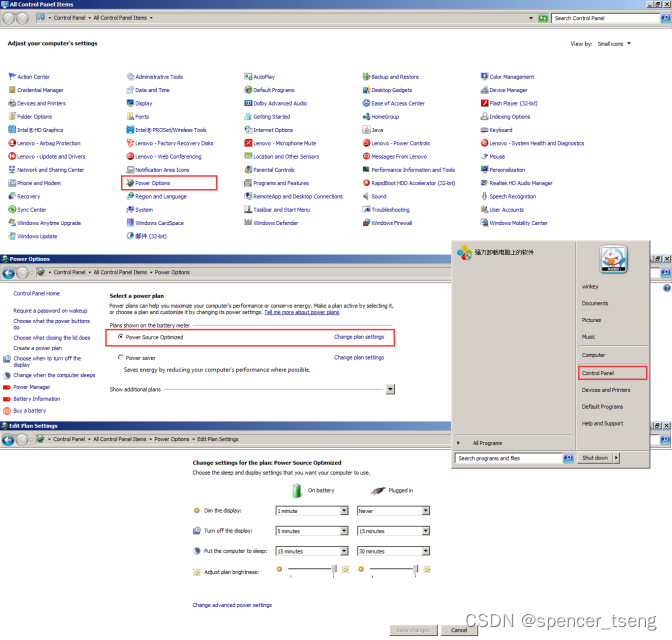
Task: Open AutoPlay icon
Action: (x=248, y=77)
